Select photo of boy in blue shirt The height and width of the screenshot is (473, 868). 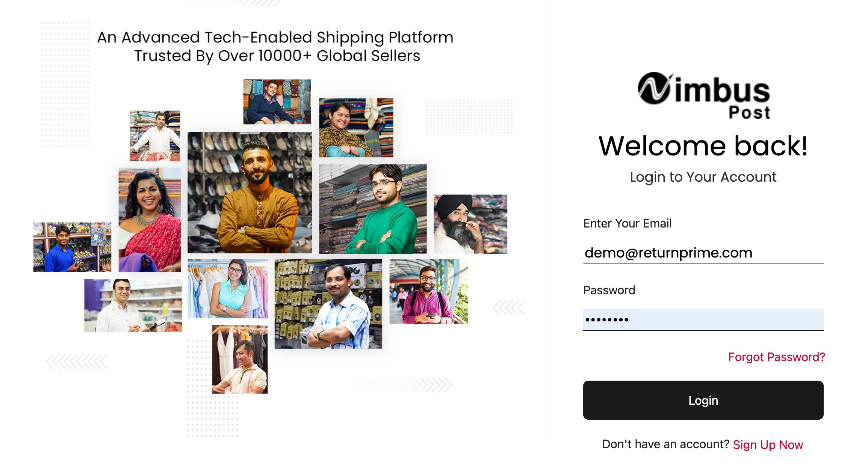[x=72, y=247]
